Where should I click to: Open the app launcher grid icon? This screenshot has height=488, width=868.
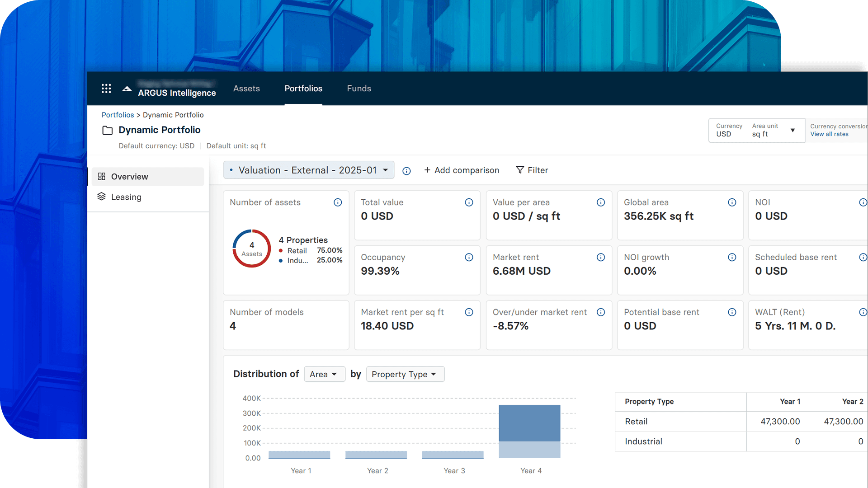coord(106,88)
